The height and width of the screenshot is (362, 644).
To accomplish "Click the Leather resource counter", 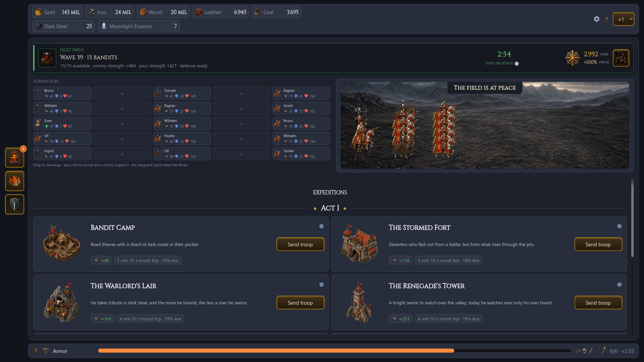I will click(x=221, y=12).
